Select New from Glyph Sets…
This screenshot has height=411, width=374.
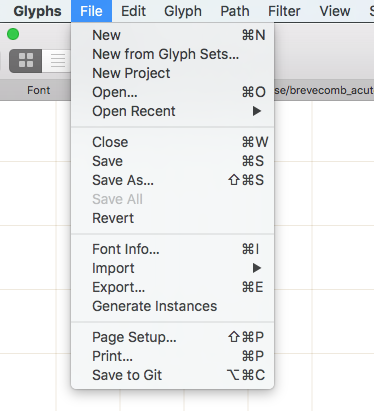173,54
